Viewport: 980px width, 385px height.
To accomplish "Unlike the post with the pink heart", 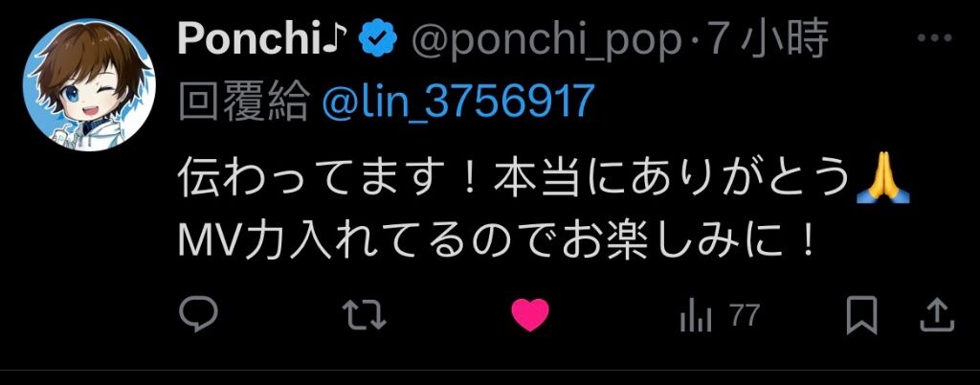I will [530, 315].
